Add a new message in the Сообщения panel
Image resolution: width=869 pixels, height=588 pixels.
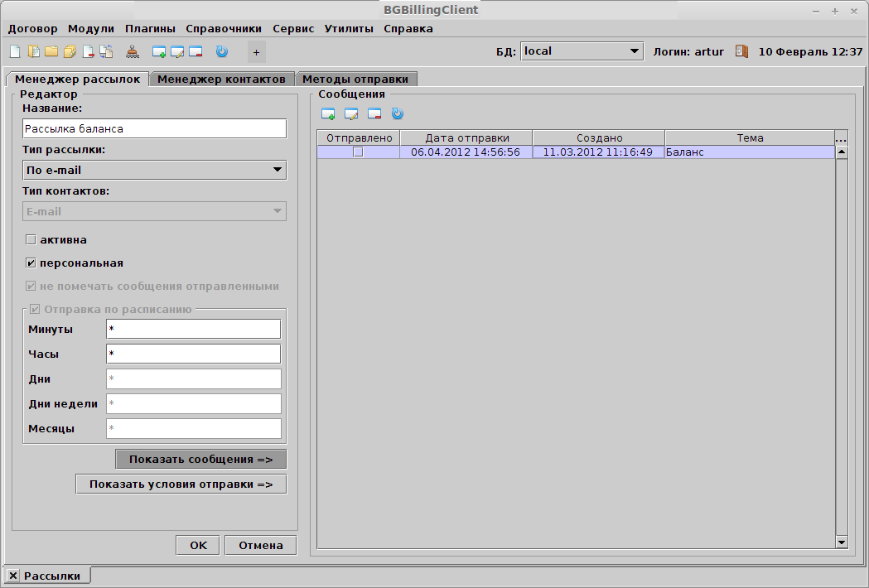328,113
